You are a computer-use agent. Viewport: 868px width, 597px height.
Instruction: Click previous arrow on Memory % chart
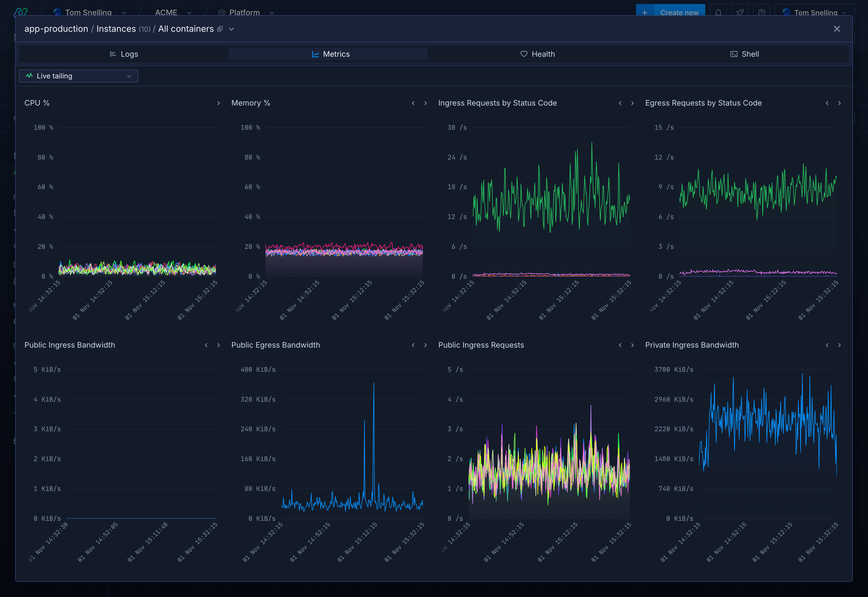pyautogui.click(x=413, y=103)
